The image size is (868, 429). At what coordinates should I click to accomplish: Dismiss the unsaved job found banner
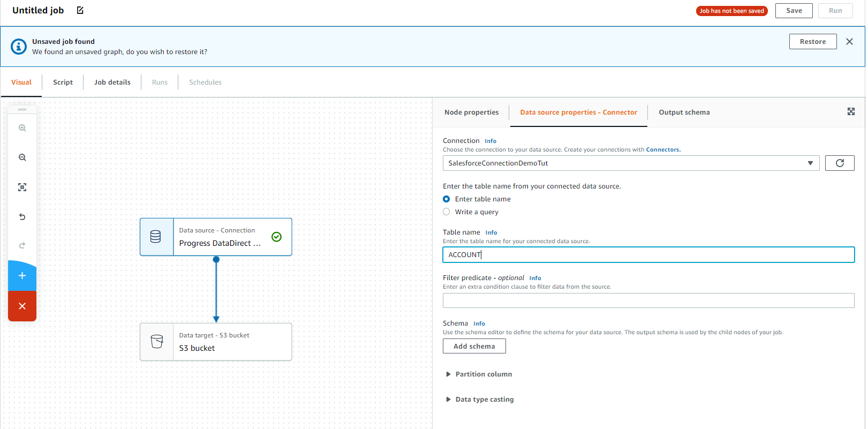tap(849, 42)
